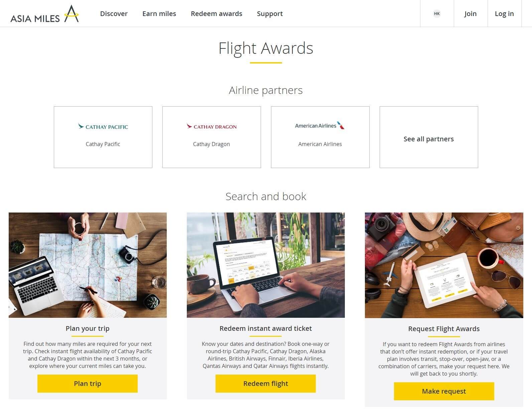Open the map planning photo thumbnail

click(x=88, y=265)
